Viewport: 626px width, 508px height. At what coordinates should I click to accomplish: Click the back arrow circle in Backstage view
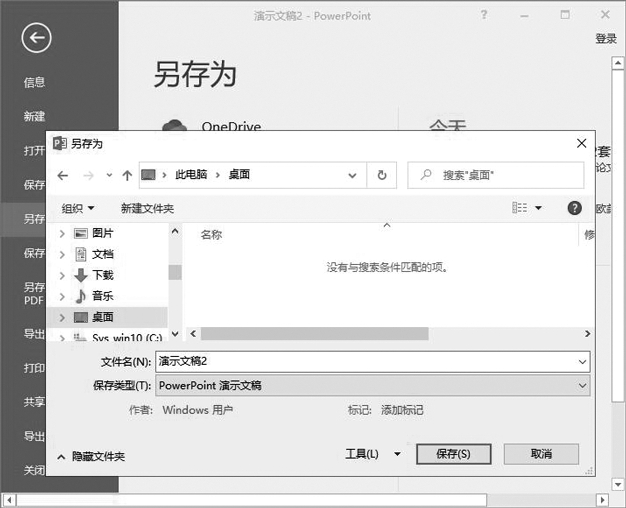click(36, 38)
